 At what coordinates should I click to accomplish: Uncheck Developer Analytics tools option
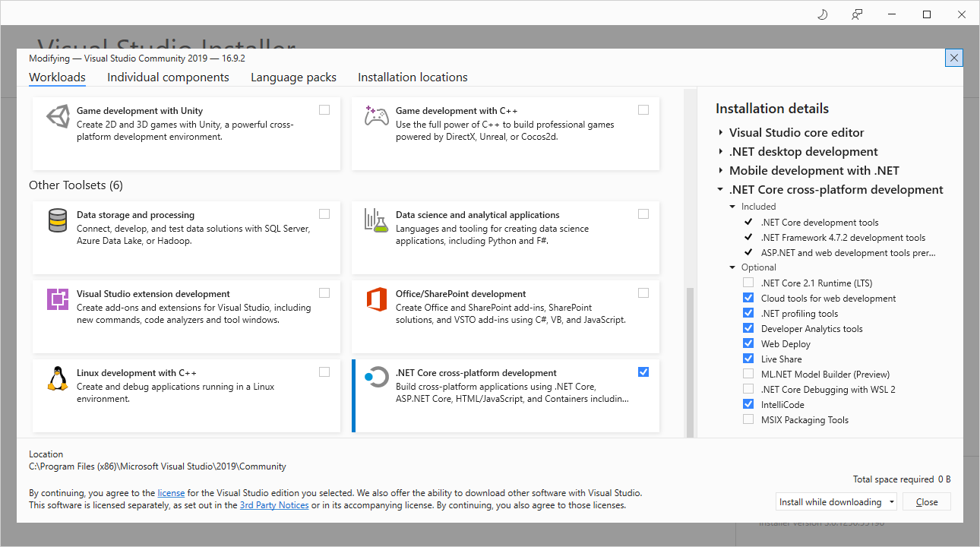(x=748, y=329)
